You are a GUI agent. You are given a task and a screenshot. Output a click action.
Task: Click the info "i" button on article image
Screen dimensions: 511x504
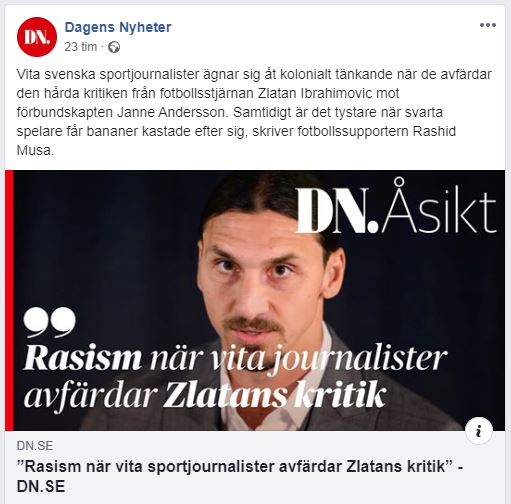pos(479,431)
